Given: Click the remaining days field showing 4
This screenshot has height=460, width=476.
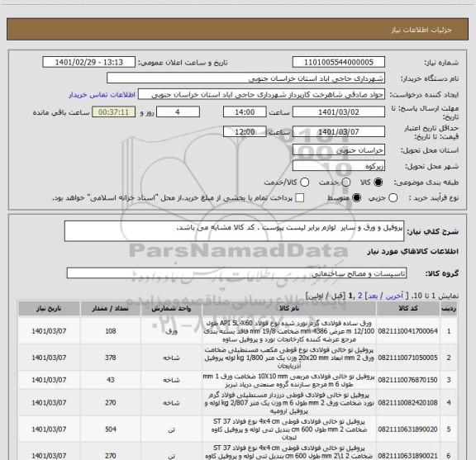Looking at the screenshot, I should tap(178, 112).
